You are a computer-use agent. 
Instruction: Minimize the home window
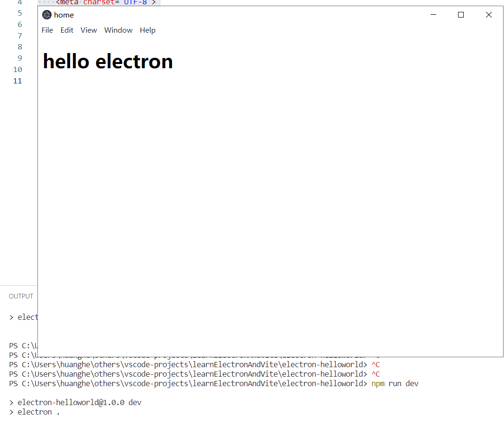pyautogui.click(x=433, y=15)
